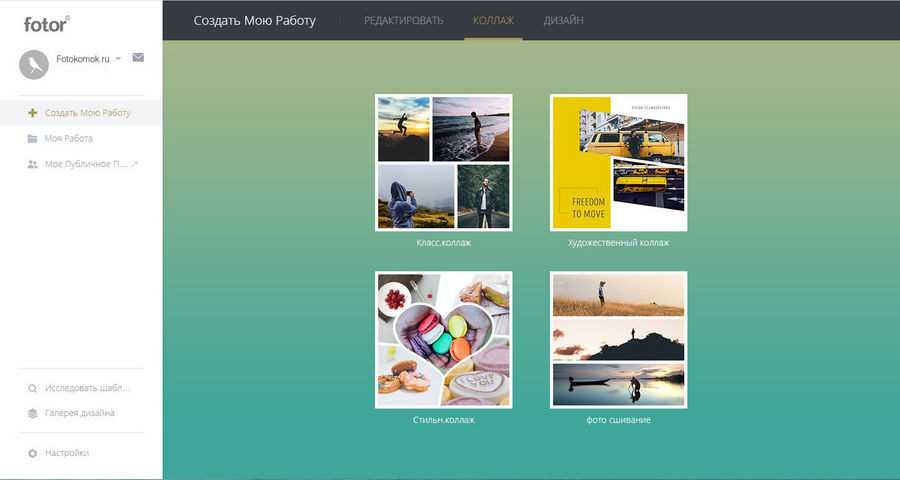900x480 pixels.
Task: Click the Создать Мою Работу header title
Action: point(254,20)
